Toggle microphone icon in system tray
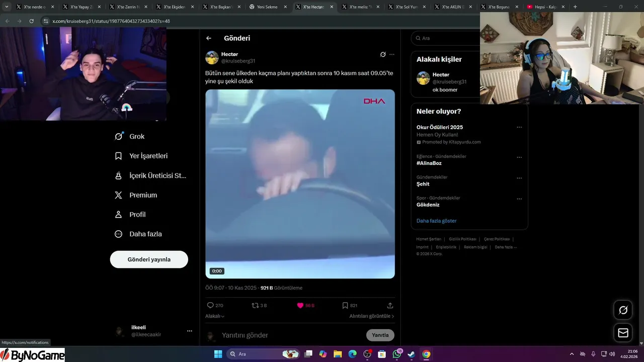Viewport: 644px width, 362px height. pyautogui.click(x=593, y=354)
